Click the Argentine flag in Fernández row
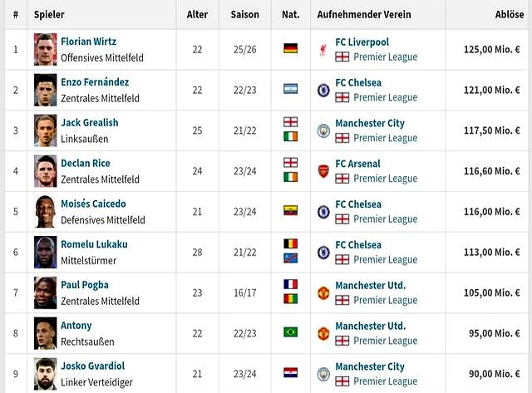The image size is (532, 393). 290,89
